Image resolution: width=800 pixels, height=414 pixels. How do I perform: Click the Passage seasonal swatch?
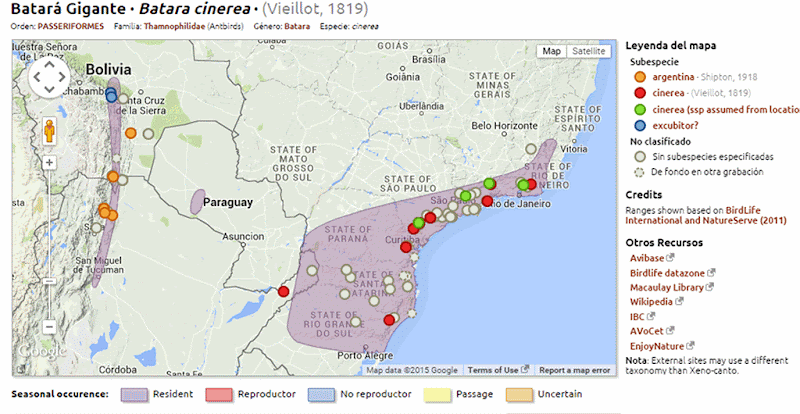[x=437, y=395]
